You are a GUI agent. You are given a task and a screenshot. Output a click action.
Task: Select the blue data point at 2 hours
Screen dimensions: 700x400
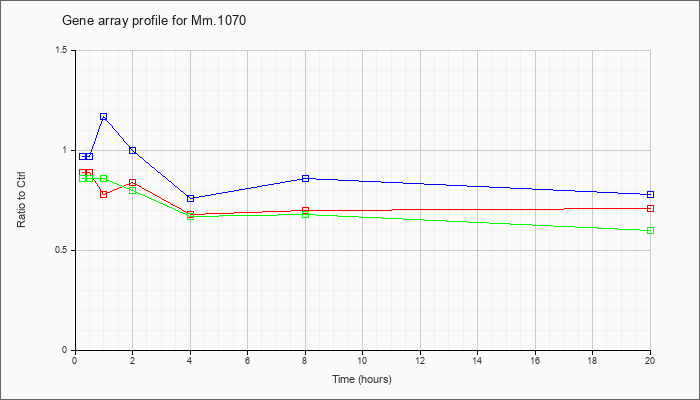(133, 150)
